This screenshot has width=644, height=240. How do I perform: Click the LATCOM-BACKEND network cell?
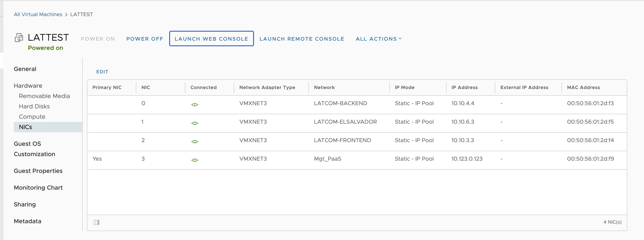pyautogui.click(x=341, y=103)
